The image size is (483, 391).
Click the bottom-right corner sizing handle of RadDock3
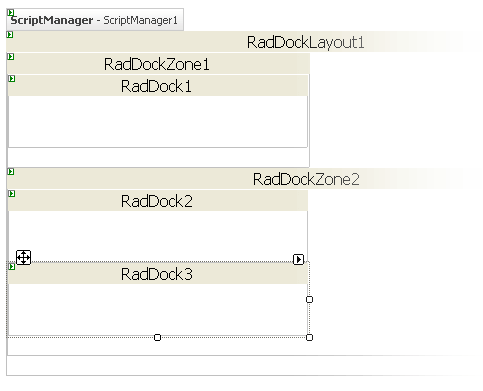(x=309, y=337)
